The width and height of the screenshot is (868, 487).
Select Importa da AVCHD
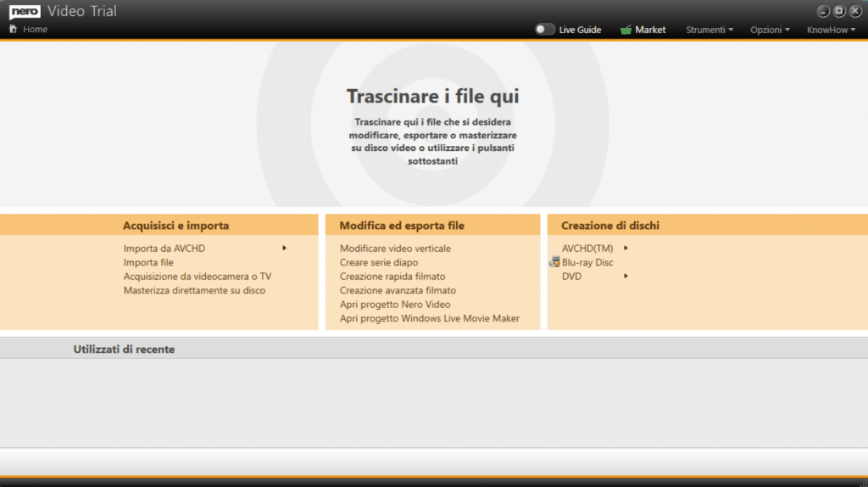click(164, 249)
